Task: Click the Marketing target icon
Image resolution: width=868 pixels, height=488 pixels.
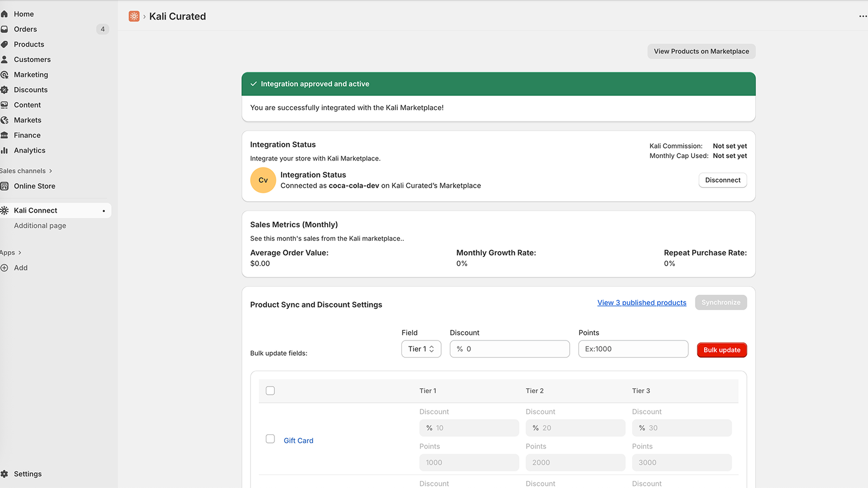Action: [x=4, y=75]
